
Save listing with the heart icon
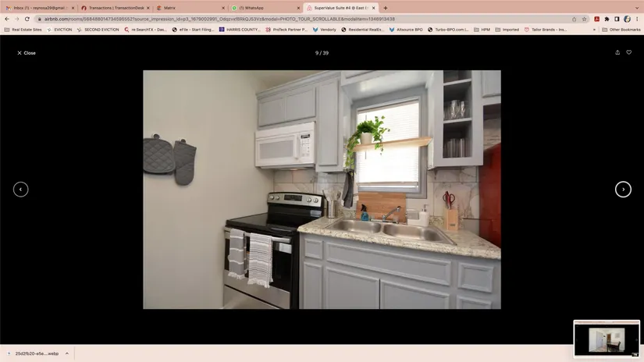629,52
